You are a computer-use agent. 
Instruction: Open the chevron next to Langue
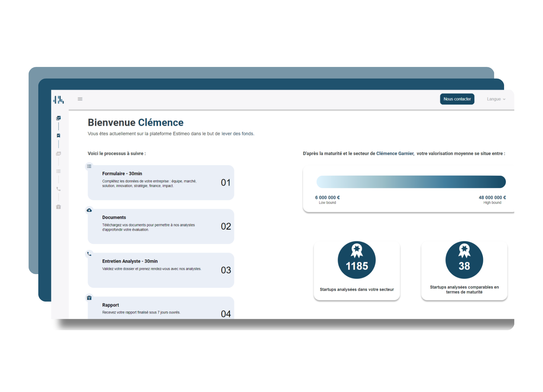point(504,99)
